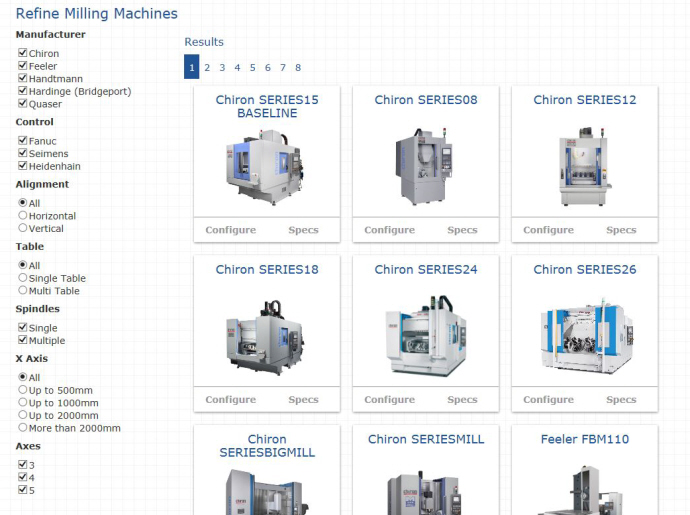Click the Chiron SERIES24 machine image

point(426,336)
